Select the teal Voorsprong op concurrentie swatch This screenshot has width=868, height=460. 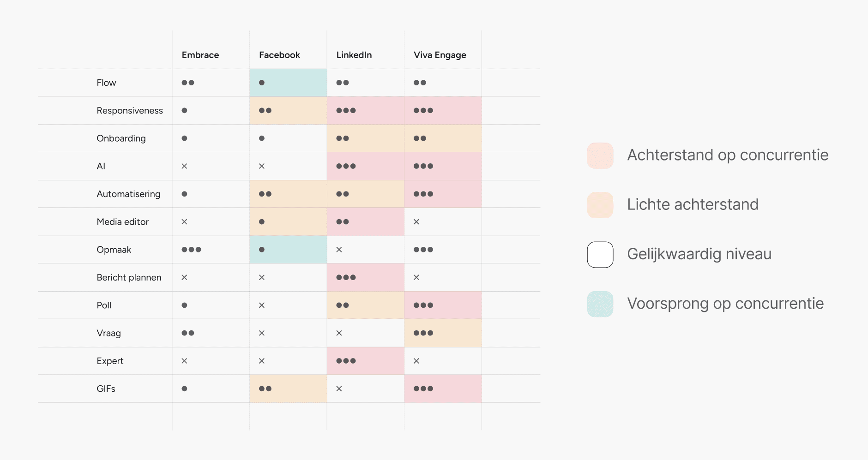(600, 304)
